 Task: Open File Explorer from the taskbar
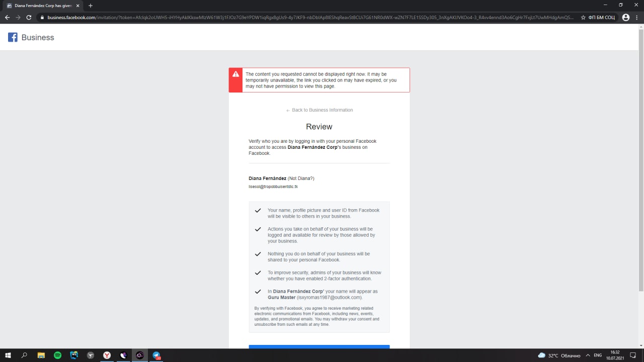(x=41, y=355)
